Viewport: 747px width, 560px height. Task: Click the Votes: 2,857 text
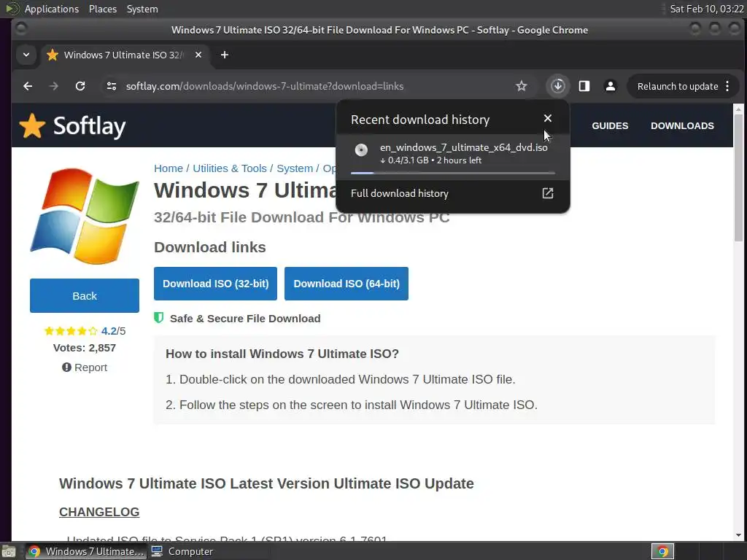[x=85, y=348]
